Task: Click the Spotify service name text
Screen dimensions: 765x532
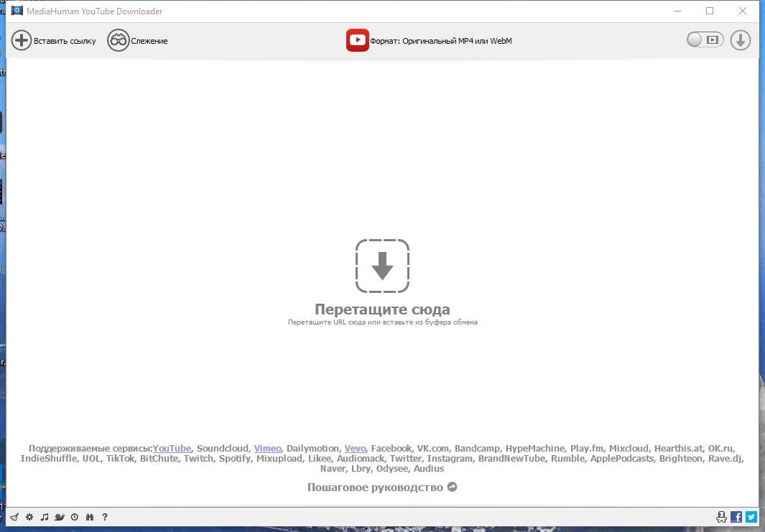Action: click(x=235, y=458)
